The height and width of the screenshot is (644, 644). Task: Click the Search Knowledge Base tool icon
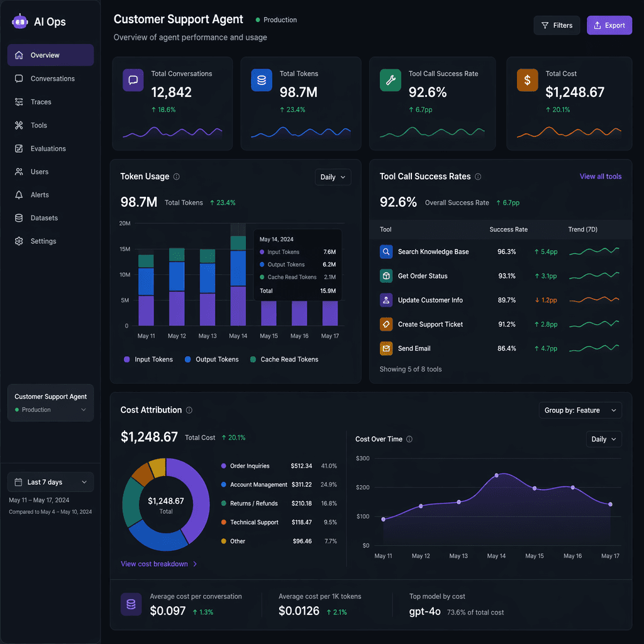(x=385, y=252)
